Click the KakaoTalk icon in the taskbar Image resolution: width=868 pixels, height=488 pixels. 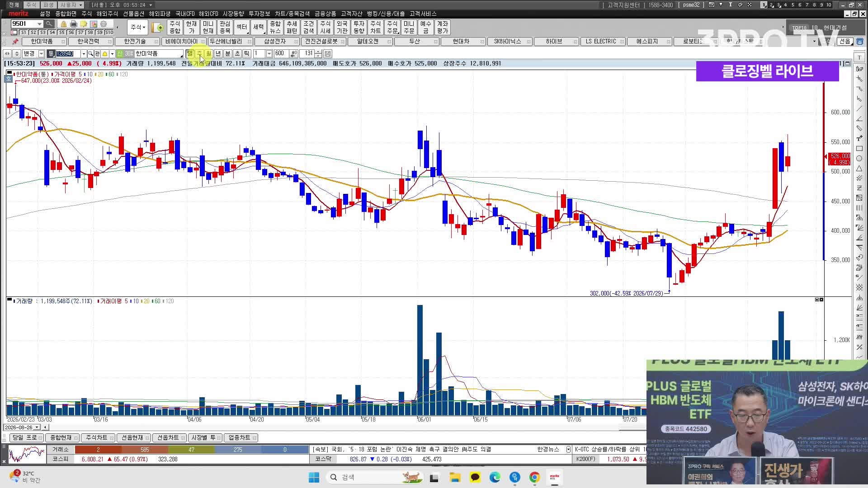click(x=475, y=477)
